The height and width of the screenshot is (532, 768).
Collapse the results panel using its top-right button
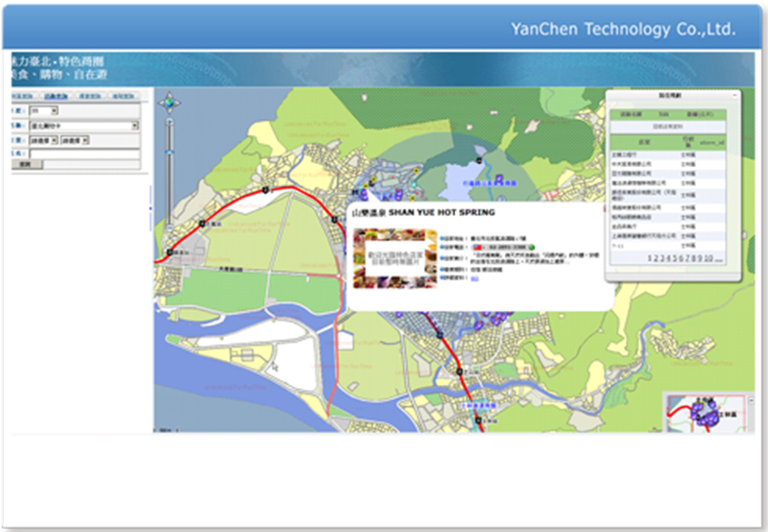(x=733, y=94)
